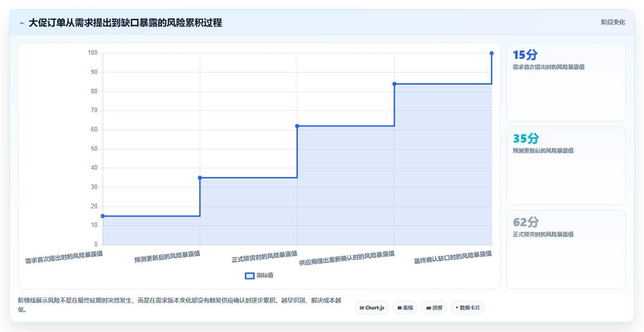Image resolution: width=644 pixels, height=332 pixels.
Task: Click the data point at value 62
Action: pos(297,126)
